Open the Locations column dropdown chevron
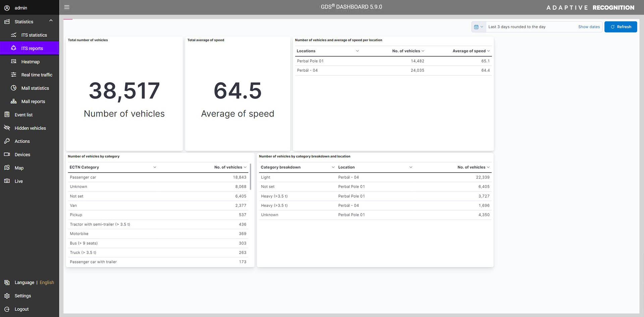 pyautogui.click(x=357, y=51)
